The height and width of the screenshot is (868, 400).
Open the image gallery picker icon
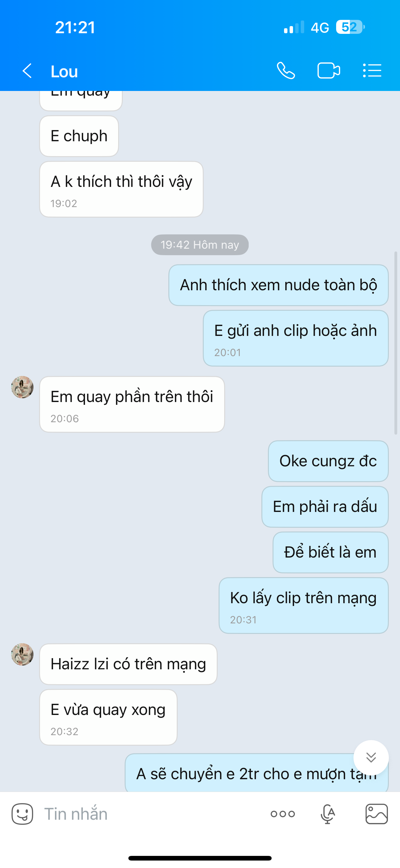[376, 814]
